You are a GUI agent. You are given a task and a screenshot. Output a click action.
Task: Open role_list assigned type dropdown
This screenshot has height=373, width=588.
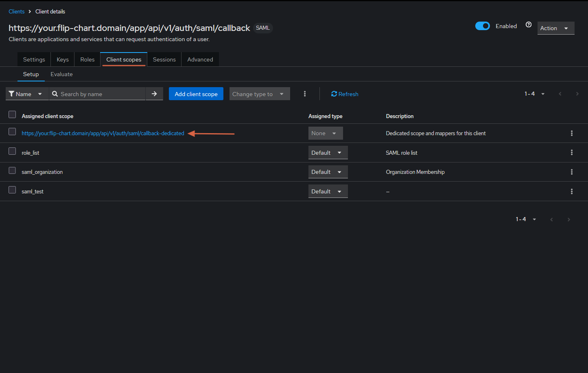pyautogui.click(x=328, y=153)
